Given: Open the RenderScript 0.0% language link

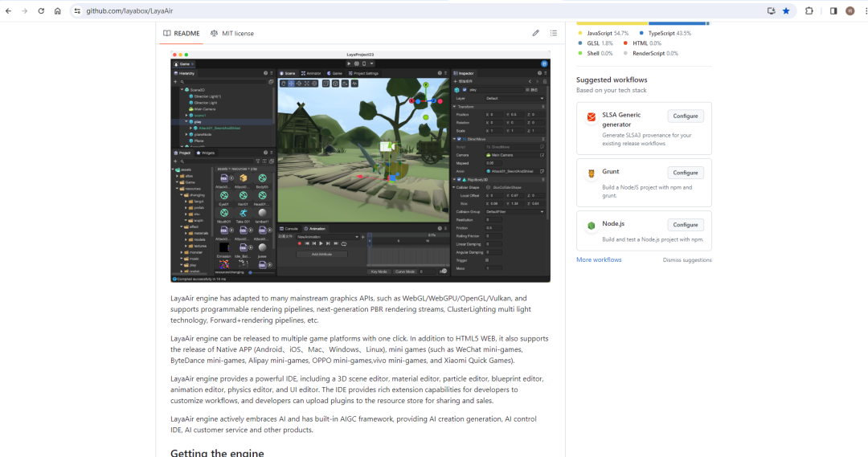Looking at the screenshot, I should (x=650, y=54).
